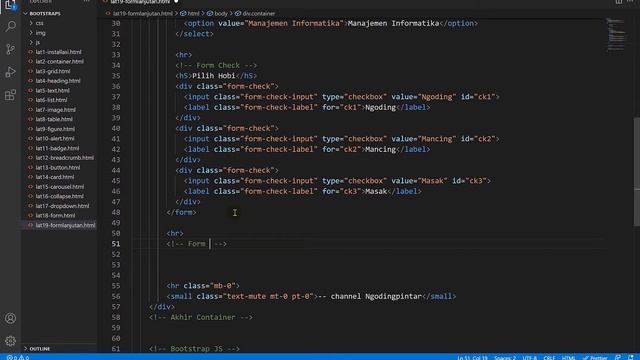Click the lat19-formlanjutan.html editor tab
This screenshot has width=640, height=360.
coord(140,2)
